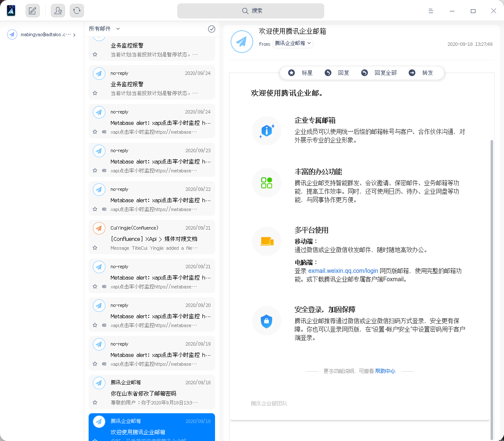
Task: Star the 2020/09/22 Metabase alert message
Action: click(x=95, y=209)
